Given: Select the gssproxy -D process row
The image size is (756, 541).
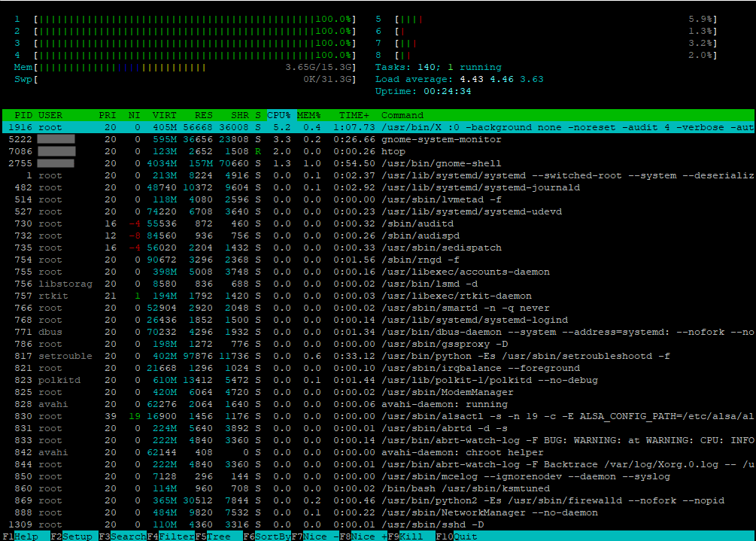Looking at the screenshot, I should click(x=378, y=345).
